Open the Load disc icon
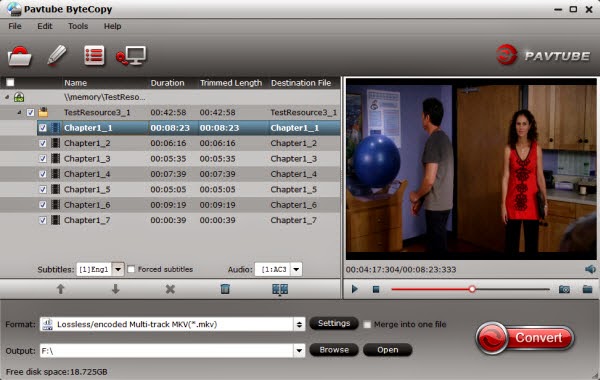The height and width of the screenshot is (380, 600). [x=20, y=56]
